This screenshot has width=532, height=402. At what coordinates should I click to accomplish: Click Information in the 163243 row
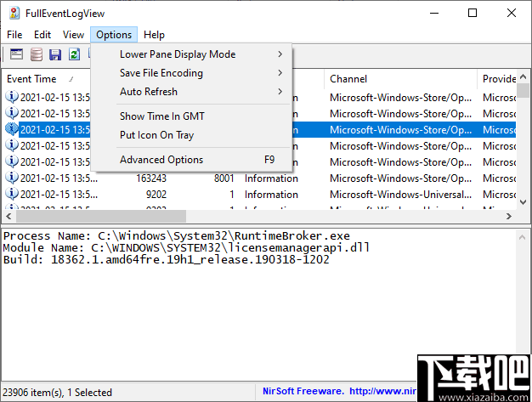point(271,178)
